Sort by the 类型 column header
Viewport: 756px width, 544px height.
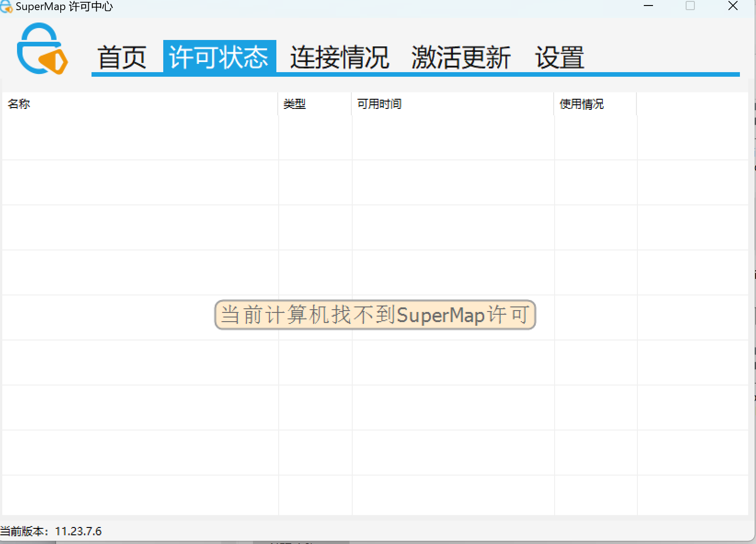315,104
